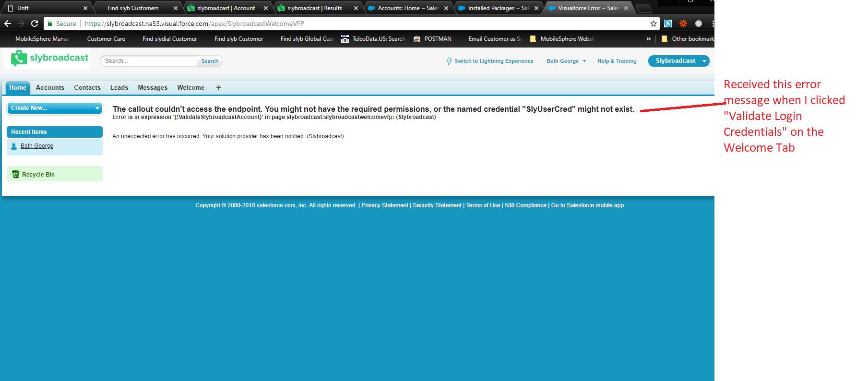
Task: Add a tab with the plus icon
Action: click(x=218, y=87)
